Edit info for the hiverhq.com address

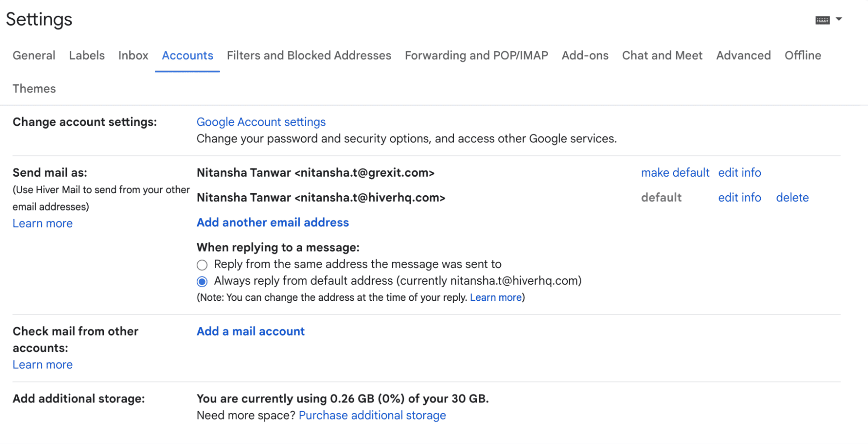739,197
